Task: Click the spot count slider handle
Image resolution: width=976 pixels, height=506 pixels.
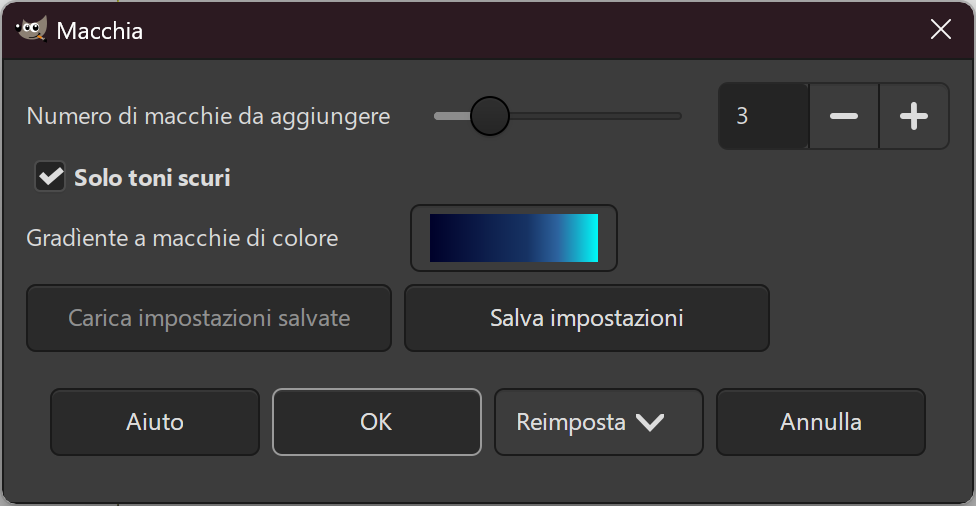Action: point(490,116)
